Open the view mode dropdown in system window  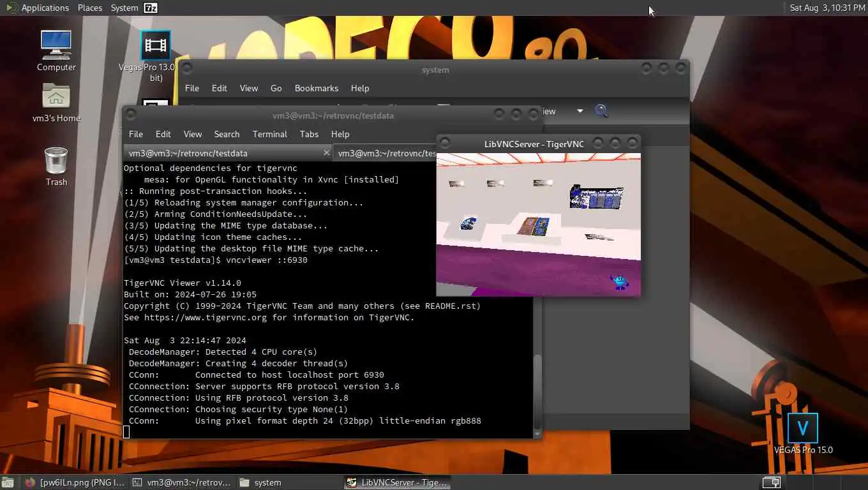pyautogui.click(x=580, y=111)
